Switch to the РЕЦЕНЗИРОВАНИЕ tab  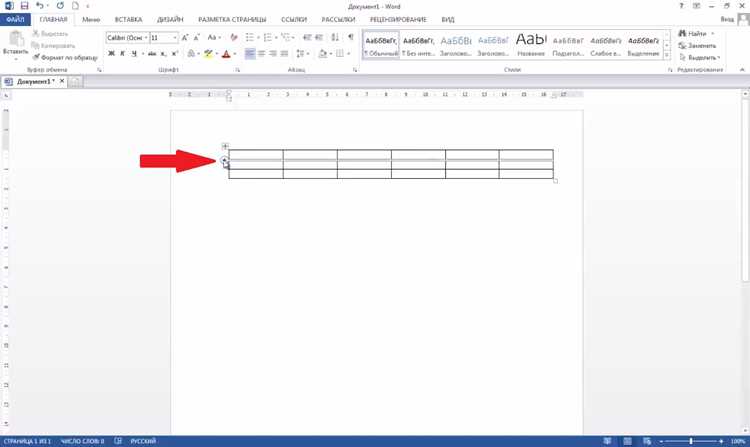coord(398,20)
